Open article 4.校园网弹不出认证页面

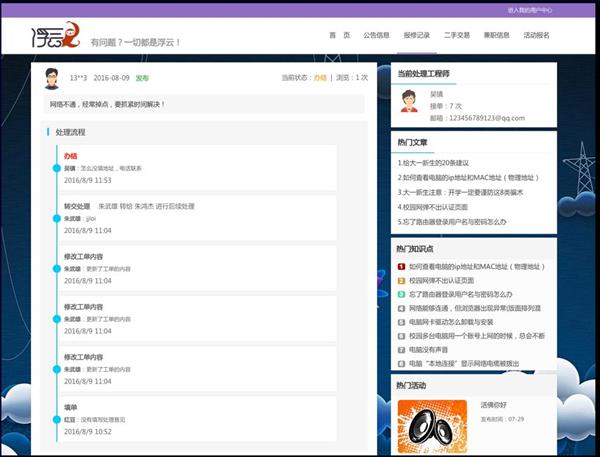click(x=432, y=207)
